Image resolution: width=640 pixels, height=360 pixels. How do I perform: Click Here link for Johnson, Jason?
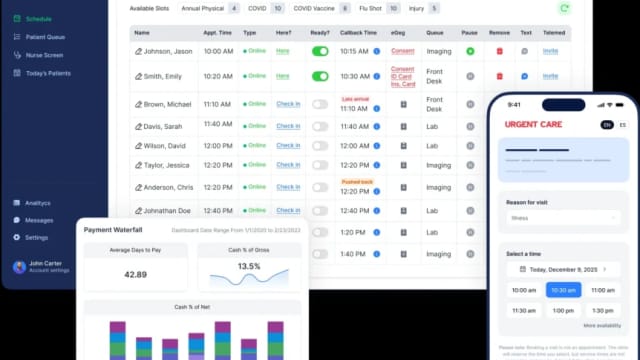[282, 51]
